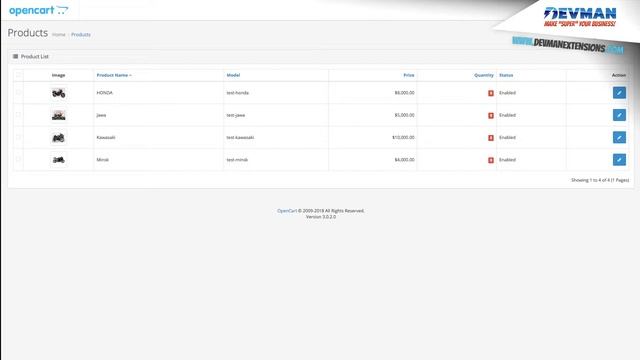
Task: Edit the Jawa product
Action: (x=619, y=115)
